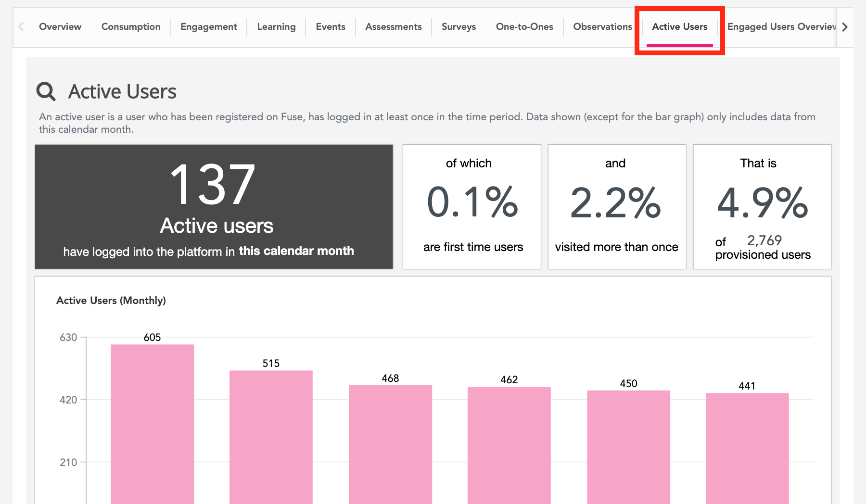Screen dimensions: 866x504
Task: Open the One-to-Ones tab
Action: click(524, 27)
